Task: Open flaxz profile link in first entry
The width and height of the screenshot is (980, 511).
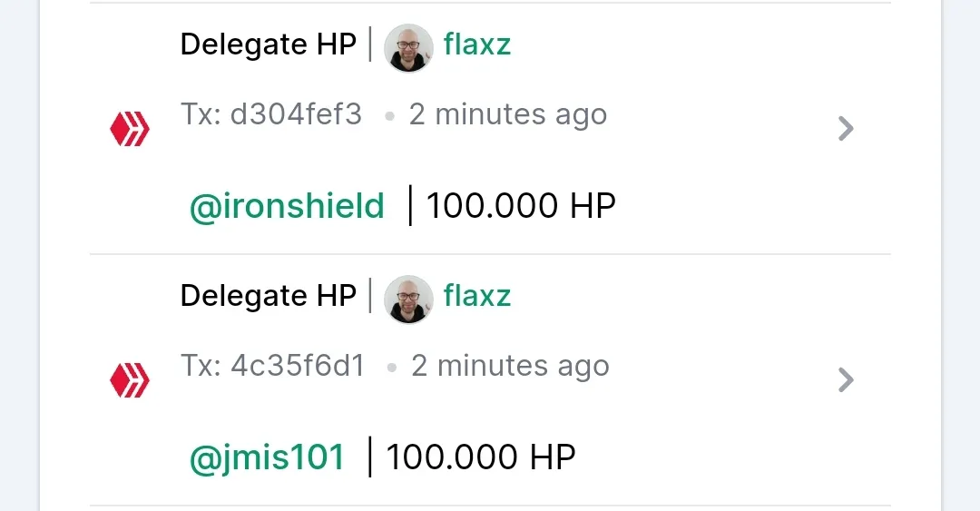Action: [x=477, y=44]
